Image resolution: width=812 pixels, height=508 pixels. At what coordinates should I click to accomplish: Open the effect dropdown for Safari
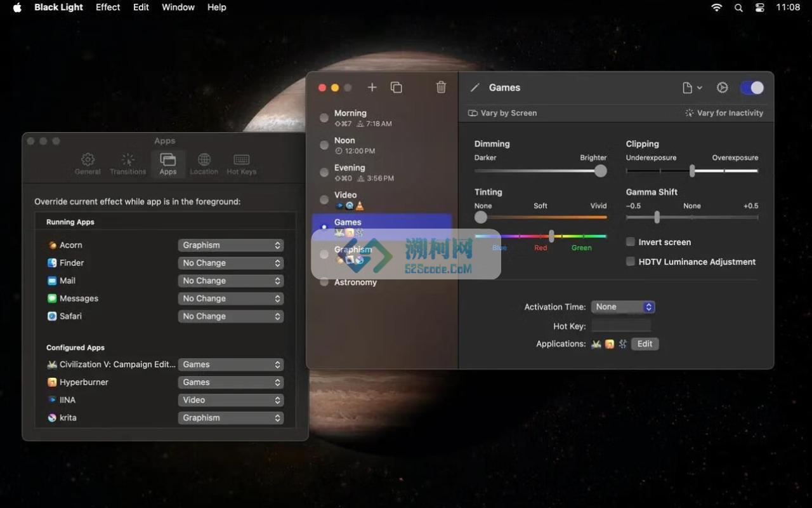[231, 316]
